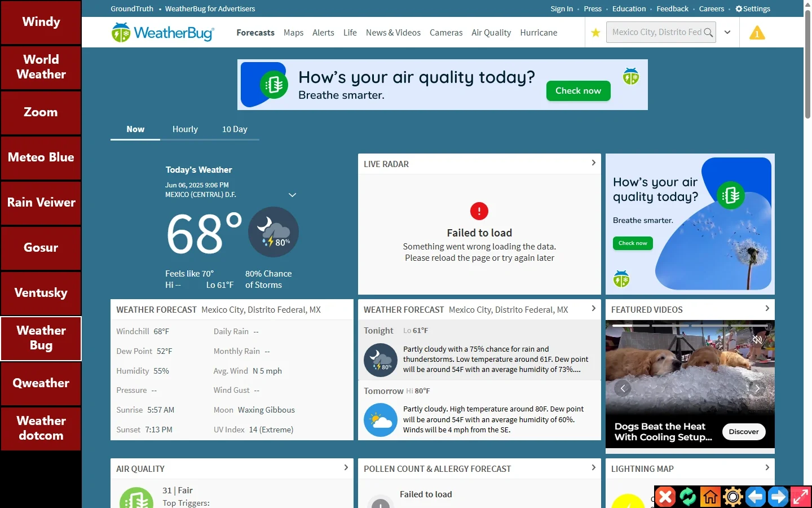
Task: Switch to the 10 Day tab
Action: click(235, 129)
